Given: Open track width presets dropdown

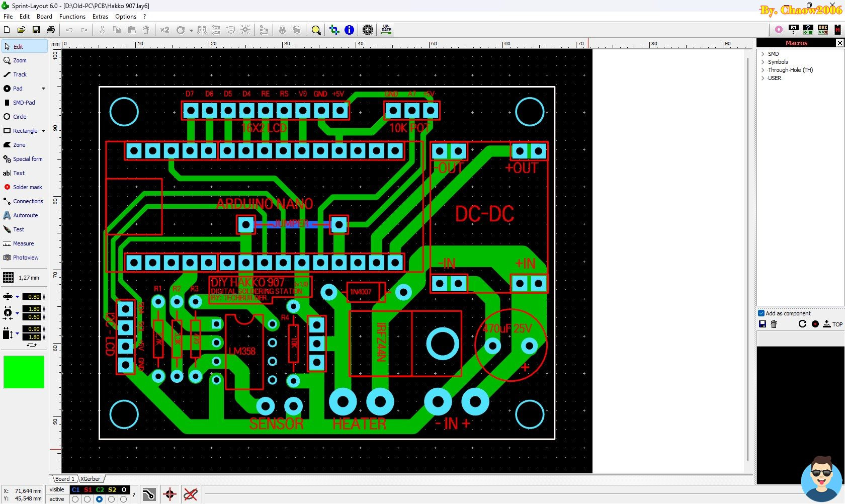Looking at the screenshot, I should coord(17,297).
